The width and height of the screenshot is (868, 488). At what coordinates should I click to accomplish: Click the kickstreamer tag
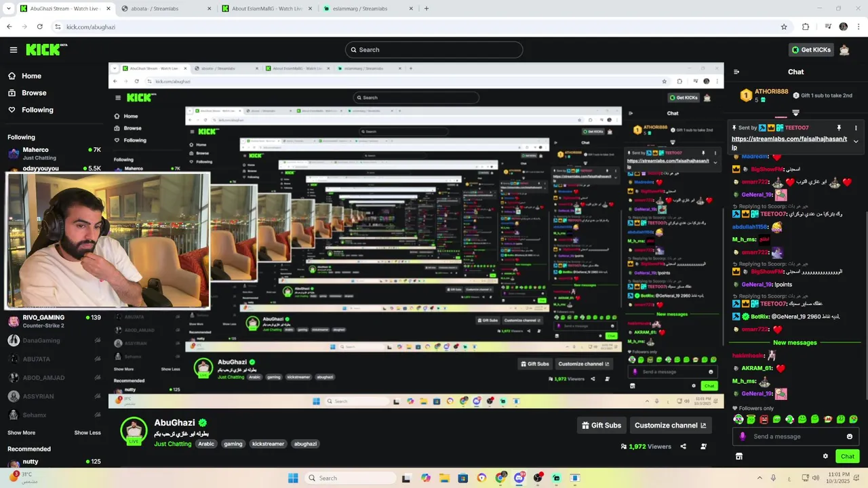pyautogui.click(x=269, y=444)
